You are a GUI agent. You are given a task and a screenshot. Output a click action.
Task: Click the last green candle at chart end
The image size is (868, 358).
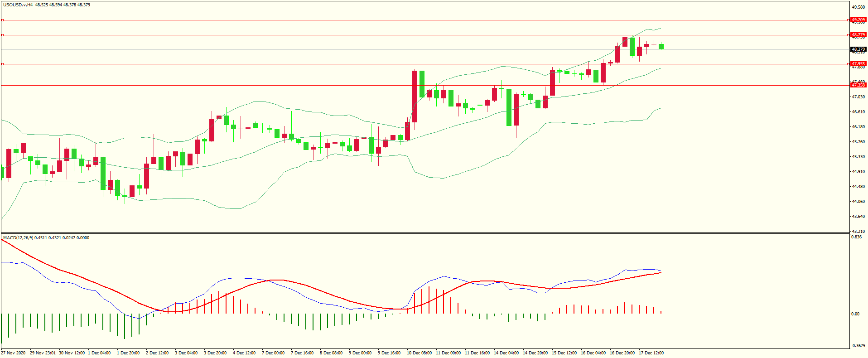[661, 46]
